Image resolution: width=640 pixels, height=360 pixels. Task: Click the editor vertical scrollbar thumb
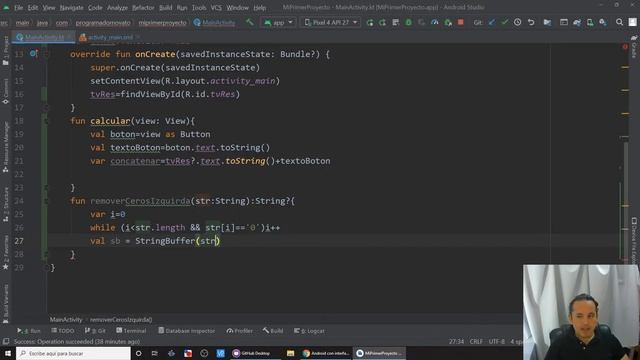[x=625, y=200]
